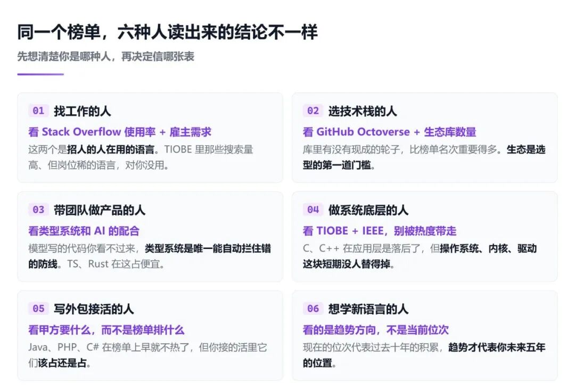
Task: Click the bold phrase 招人的人在用的语言
Action: pos(111,149)
